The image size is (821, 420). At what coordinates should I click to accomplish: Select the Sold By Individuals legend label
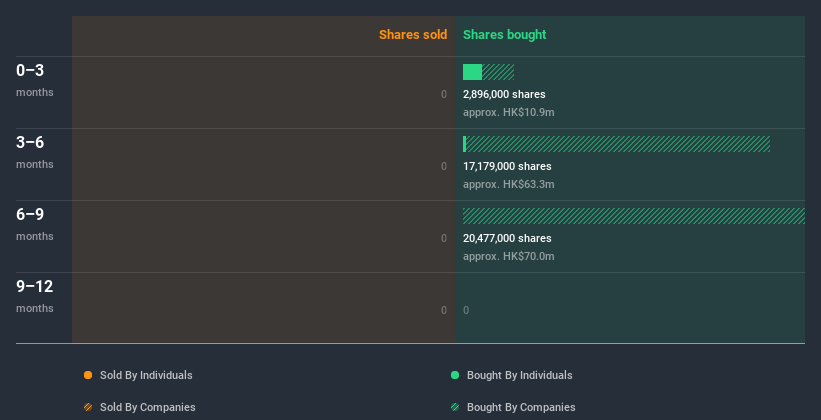146,375
